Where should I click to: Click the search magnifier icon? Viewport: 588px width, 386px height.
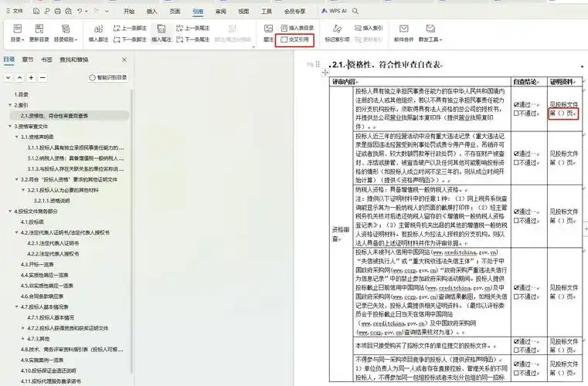tap(355, 12)
